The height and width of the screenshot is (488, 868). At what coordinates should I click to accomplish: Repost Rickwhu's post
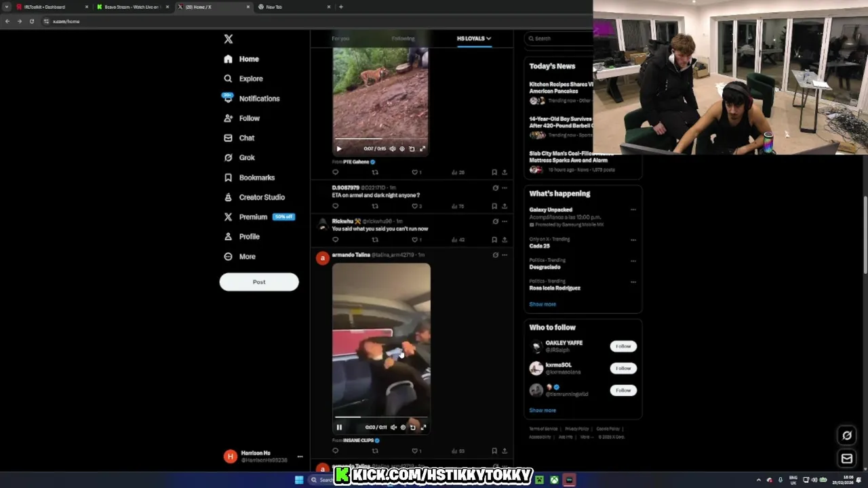pyautogui.click(x=375, y=239)
